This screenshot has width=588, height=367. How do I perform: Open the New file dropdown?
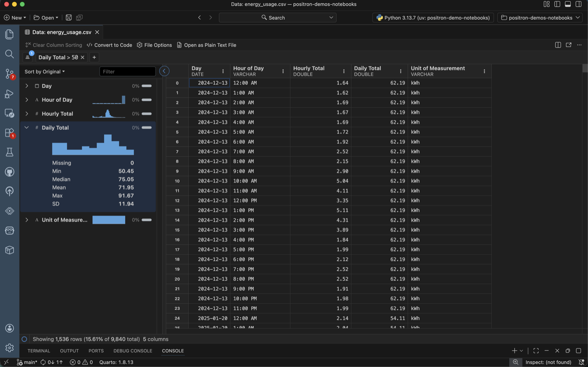15,18
